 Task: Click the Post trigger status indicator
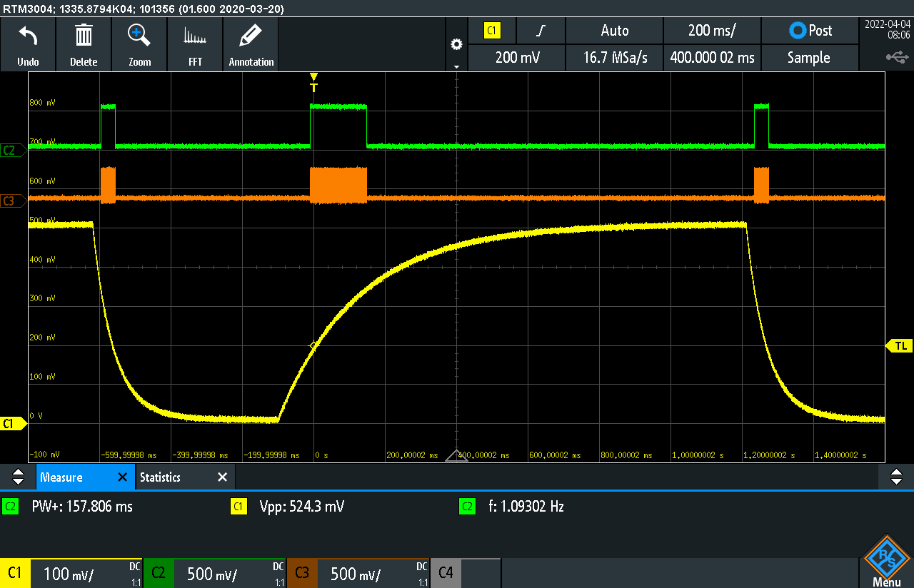(810, 31)
